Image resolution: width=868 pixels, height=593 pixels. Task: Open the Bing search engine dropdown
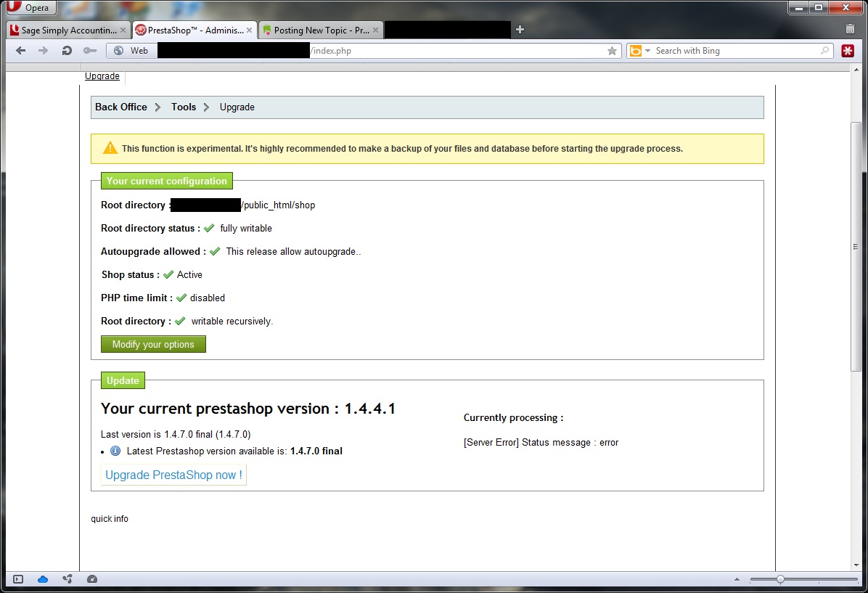coord(641,50)
